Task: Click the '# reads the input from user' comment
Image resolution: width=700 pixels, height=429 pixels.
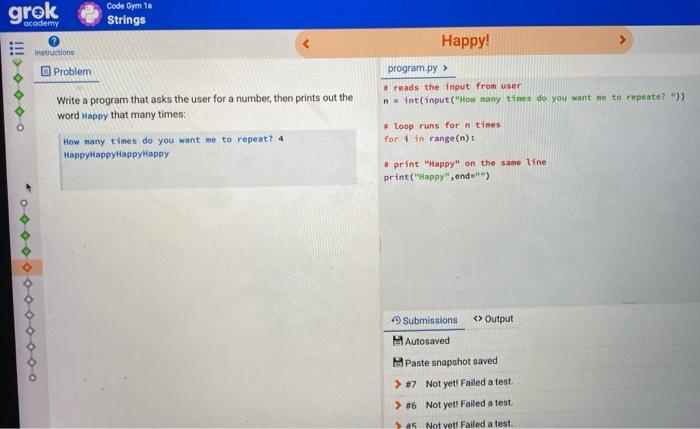Action: pos(452,86)
